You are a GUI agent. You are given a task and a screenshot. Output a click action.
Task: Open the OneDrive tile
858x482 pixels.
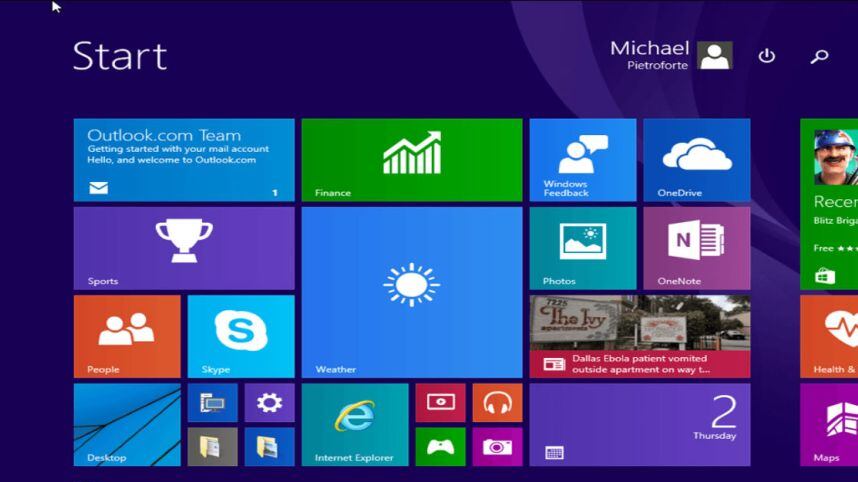tap(696, 159)
